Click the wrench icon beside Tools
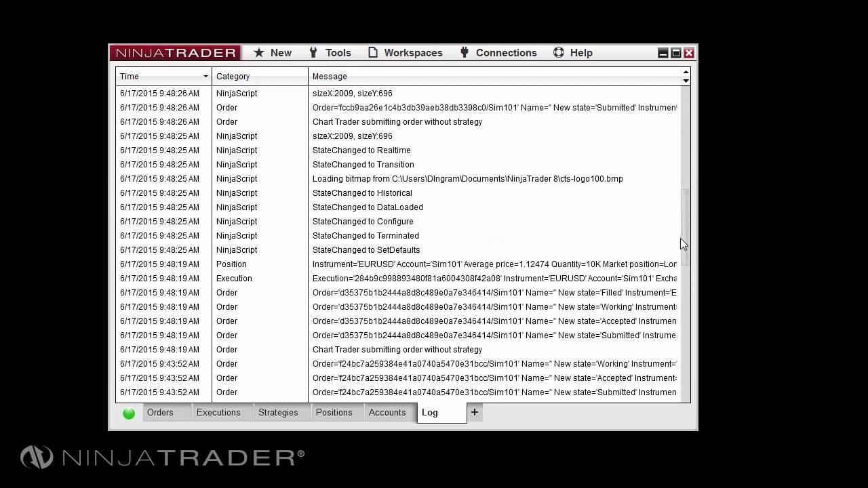 [313, 53]
